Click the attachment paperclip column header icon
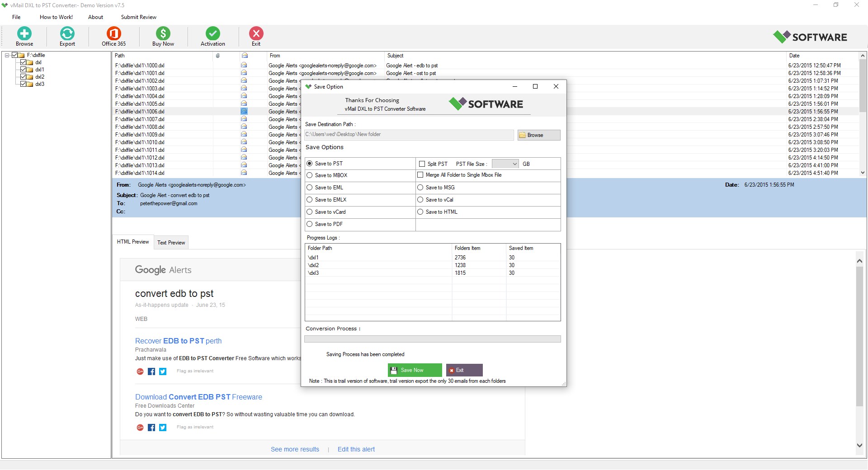This screenshot has height=470, width=868. pyautogui.click(x=217, y=56)
